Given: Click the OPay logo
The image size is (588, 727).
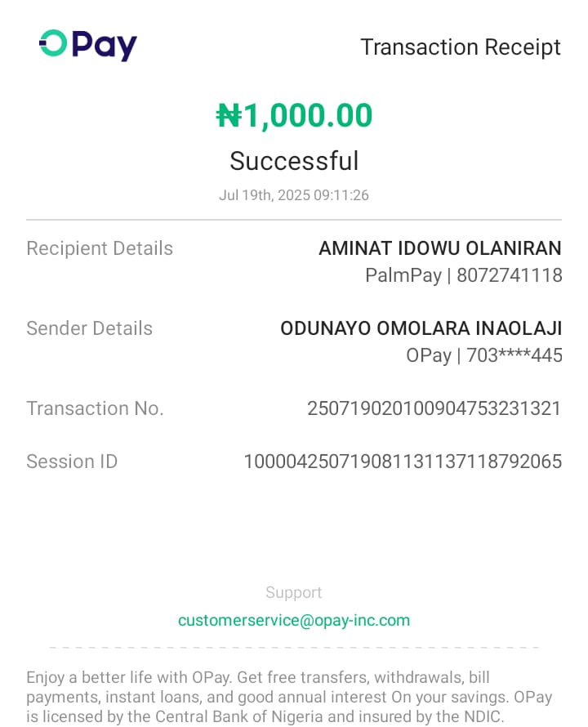Looking at the screenshot, I should (88, 45).
